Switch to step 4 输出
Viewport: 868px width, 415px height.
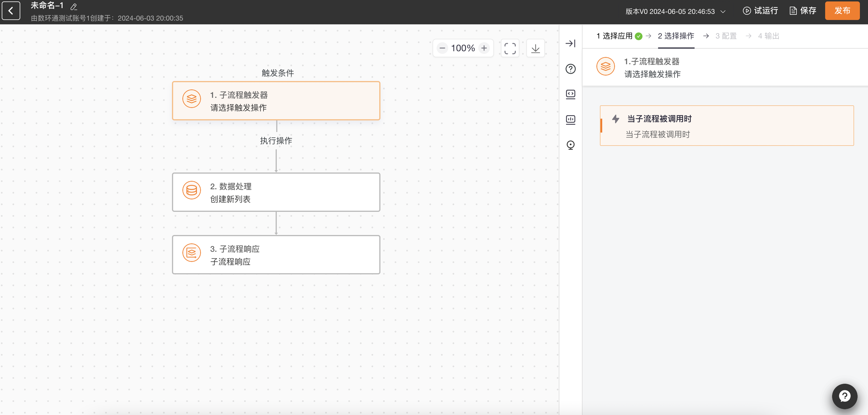(769, 36)
